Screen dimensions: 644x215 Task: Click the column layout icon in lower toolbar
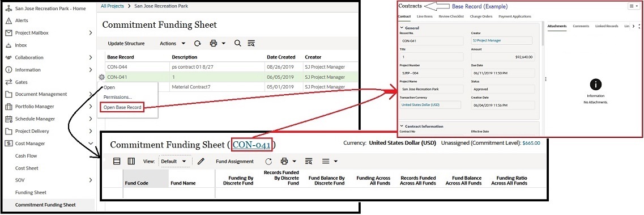(131, 162)
